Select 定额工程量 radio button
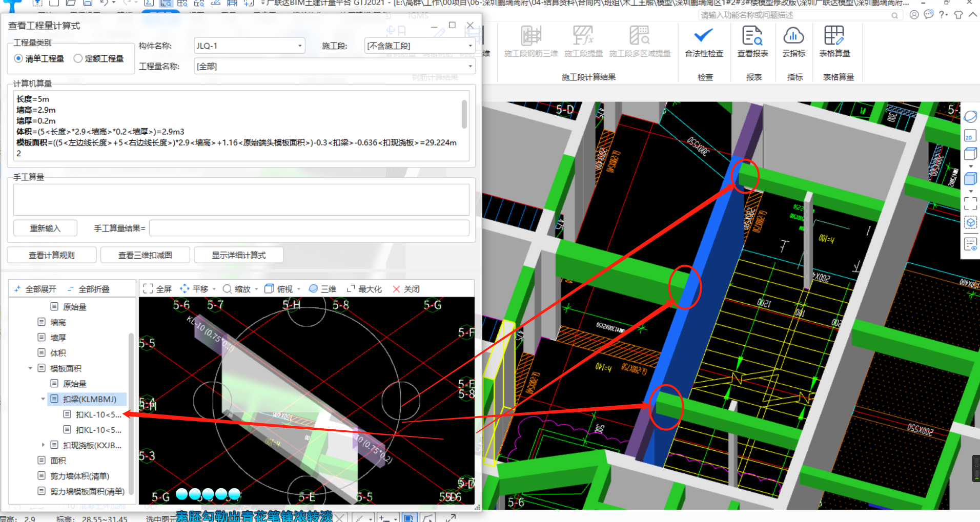980x522 pixels. [78, 58]
